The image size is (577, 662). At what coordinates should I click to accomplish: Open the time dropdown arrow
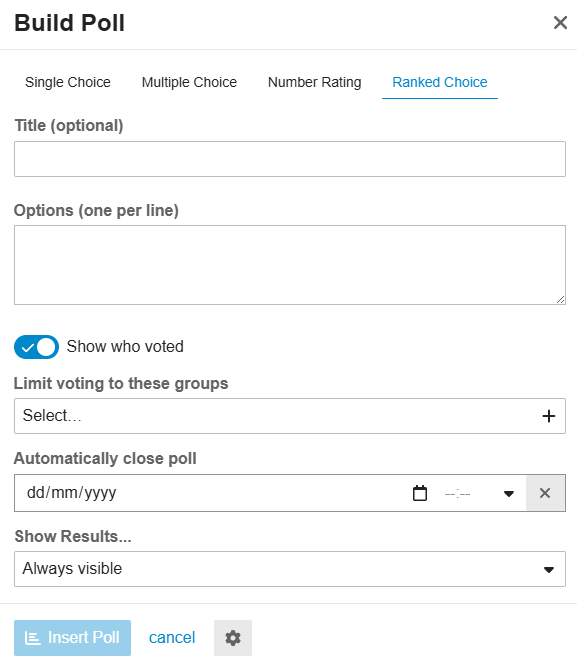pyautogui.click(x=509, y=494)
